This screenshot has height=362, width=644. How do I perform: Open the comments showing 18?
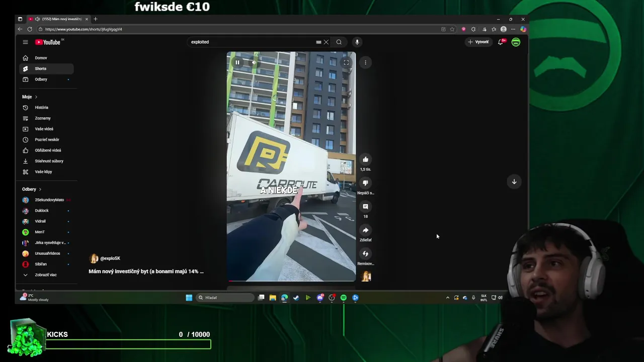pos(365,207)
